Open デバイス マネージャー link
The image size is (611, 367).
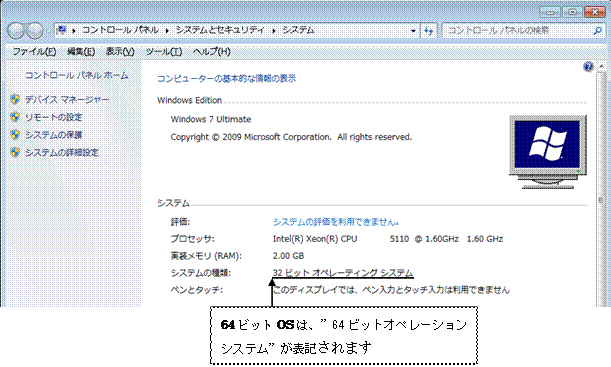click(67, 100)
